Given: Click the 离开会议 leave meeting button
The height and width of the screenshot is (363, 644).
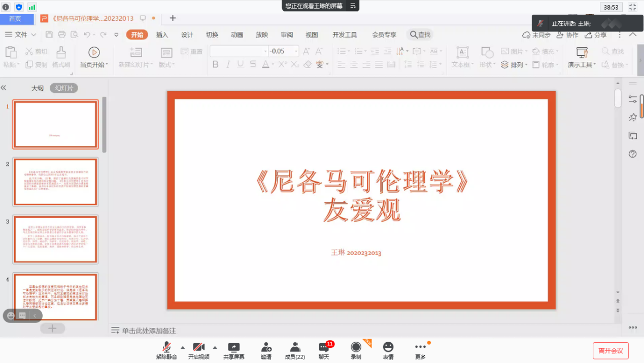Looking at the screenshot, I should [611, 350].
